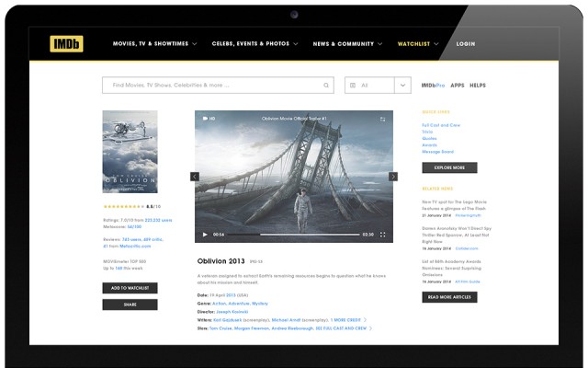Click the Collider.com source link
This screenshot has width=588, height=368.
(x=467, y=248)
